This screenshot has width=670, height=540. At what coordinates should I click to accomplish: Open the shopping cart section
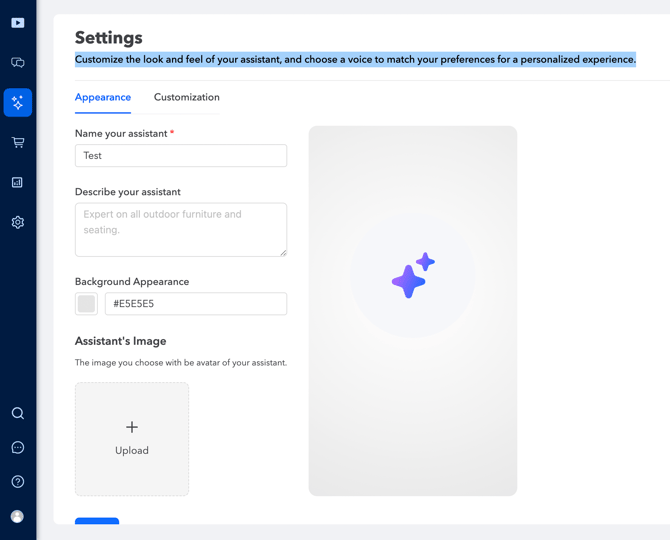tap(18, 143)
